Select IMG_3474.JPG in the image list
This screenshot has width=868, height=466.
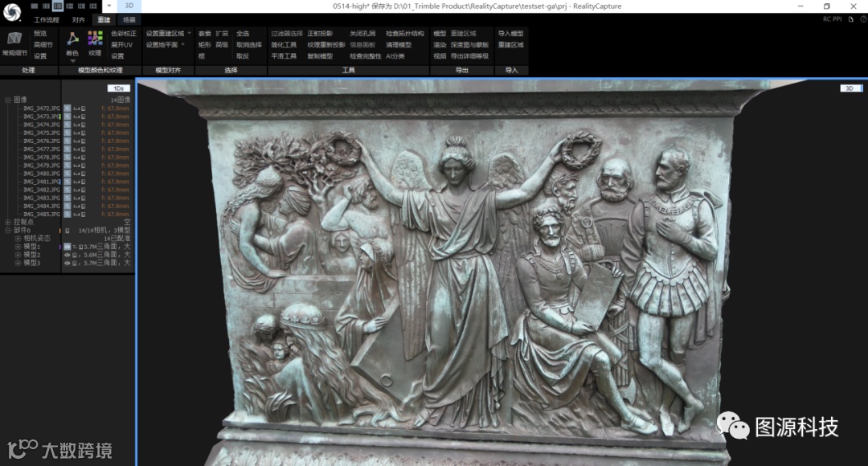click(42, 125)
